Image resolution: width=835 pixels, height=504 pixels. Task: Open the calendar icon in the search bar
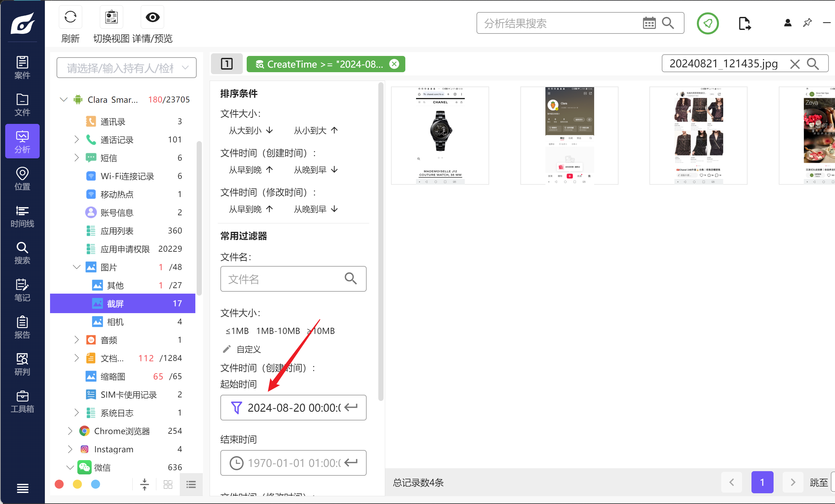click(x=649, y=23)
